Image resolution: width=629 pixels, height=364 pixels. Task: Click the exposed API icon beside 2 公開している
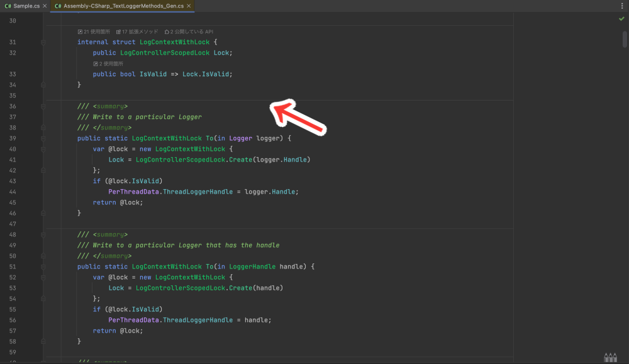tap(167, 31)
